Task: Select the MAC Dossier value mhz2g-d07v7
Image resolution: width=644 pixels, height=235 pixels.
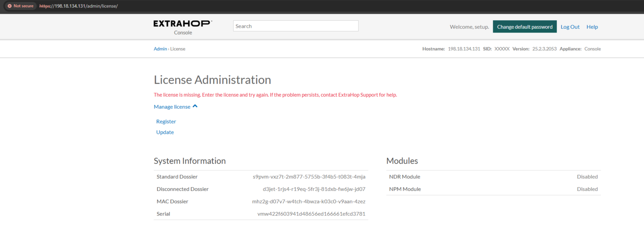Action: point(309,201)
